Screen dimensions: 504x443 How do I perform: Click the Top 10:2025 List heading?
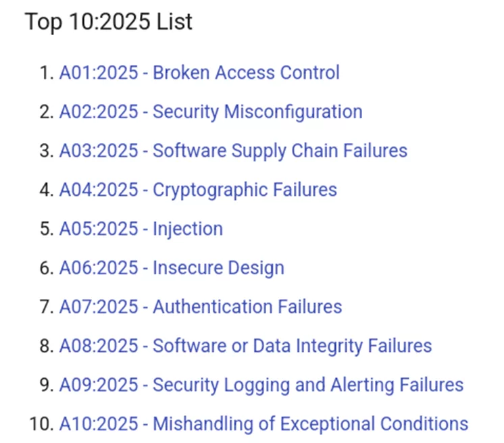[x=109, y=22]
